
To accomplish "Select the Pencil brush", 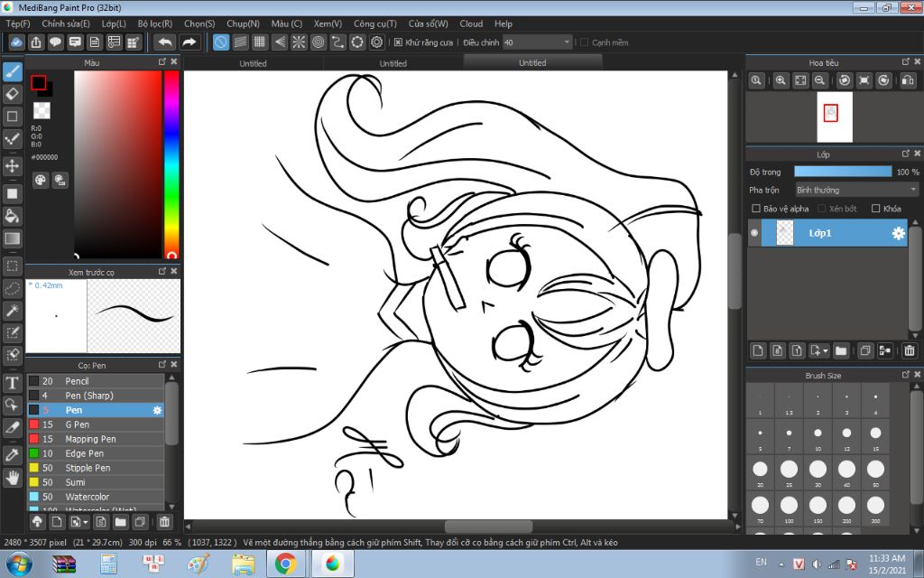I will click(x=96, y=381).
